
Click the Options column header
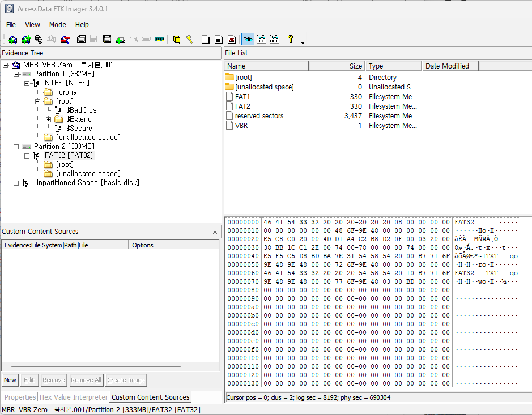pos(174,245)
